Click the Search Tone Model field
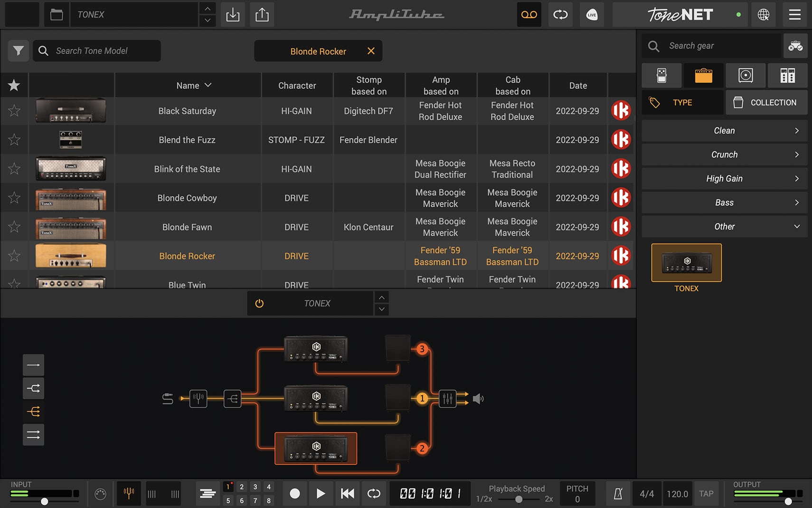The width and height of the screenshot is (812, 508). (97, 50)
